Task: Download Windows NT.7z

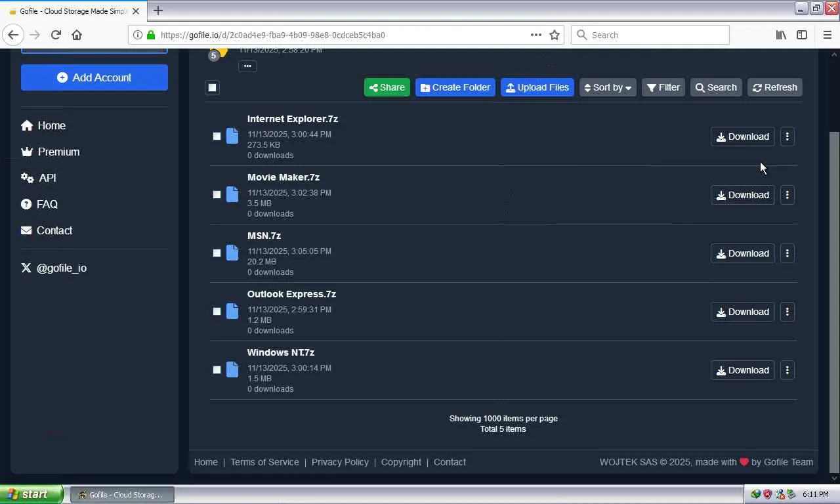Action: [x=743, y=370]
